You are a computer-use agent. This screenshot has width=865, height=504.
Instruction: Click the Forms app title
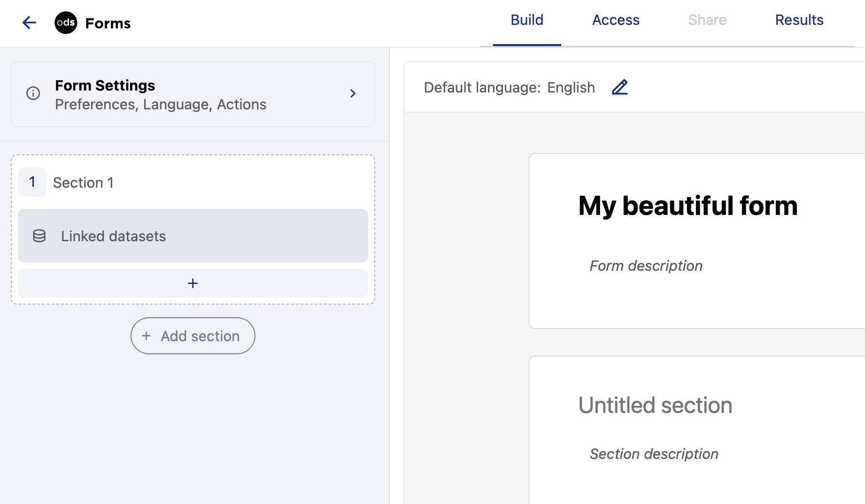coord(108,23)
